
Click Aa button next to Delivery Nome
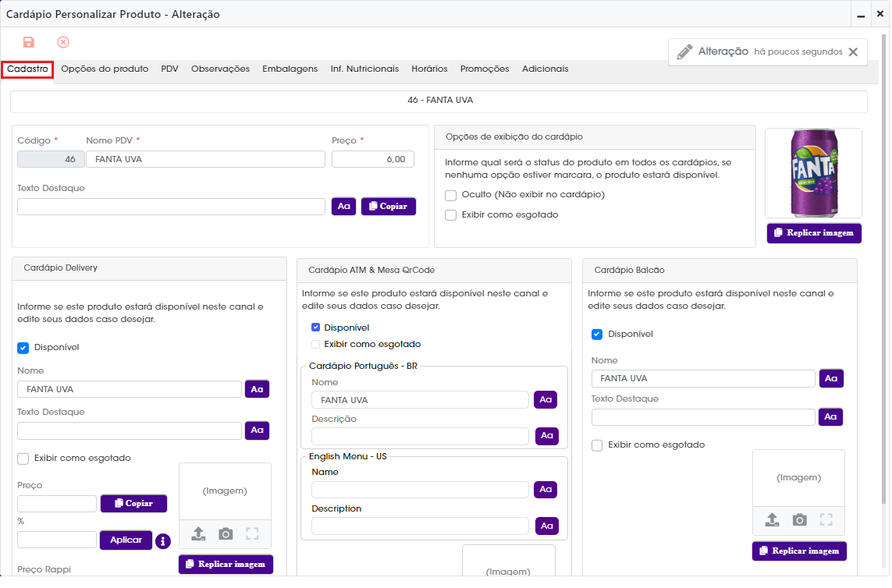tap(257, 390)
